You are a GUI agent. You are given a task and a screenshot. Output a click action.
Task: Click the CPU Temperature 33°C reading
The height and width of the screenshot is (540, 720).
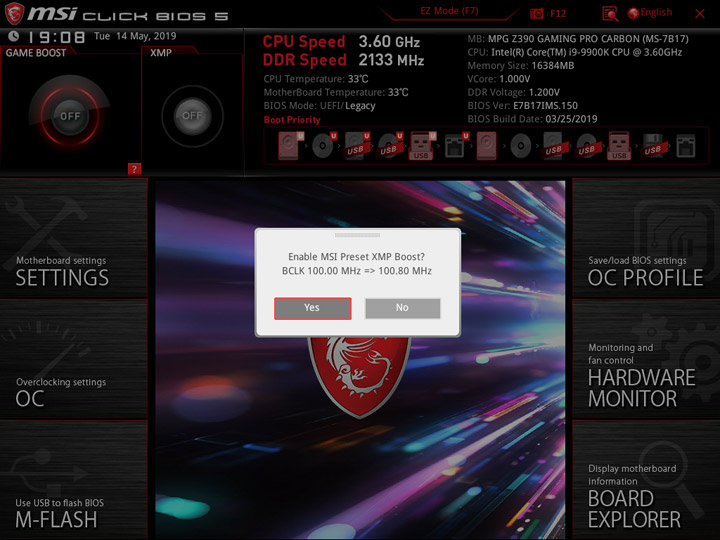point(316,79)
